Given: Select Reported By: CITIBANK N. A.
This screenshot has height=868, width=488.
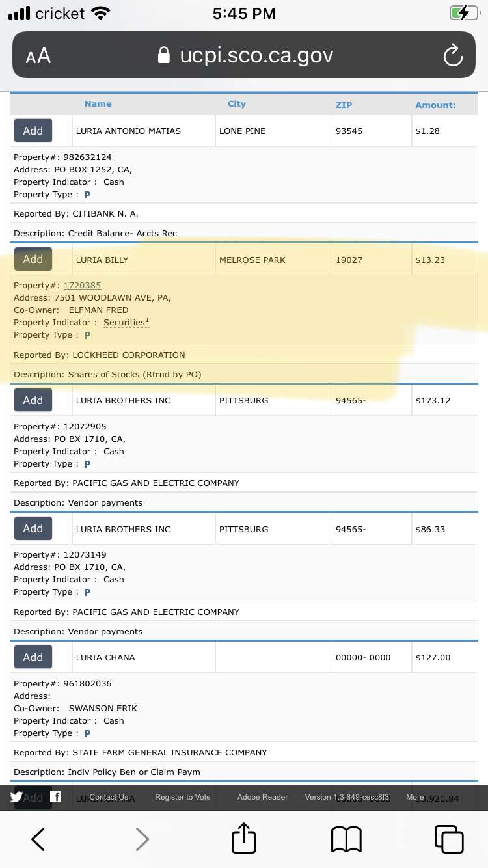Looking at the screenshot, I should point(76,213).
